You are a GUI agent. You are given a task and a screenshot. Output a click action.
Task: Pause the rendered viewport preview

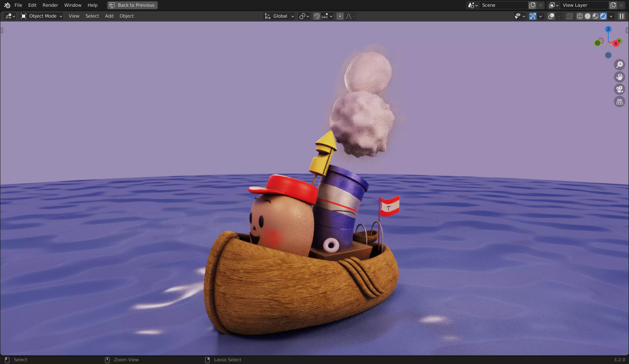coord(621,16)
